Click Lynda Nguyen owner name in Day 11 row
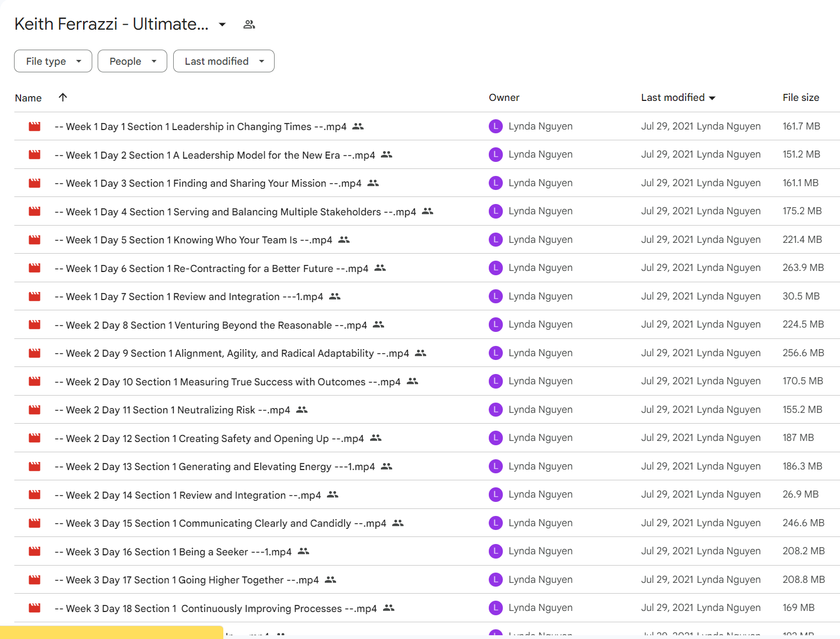 click(541, 410)
